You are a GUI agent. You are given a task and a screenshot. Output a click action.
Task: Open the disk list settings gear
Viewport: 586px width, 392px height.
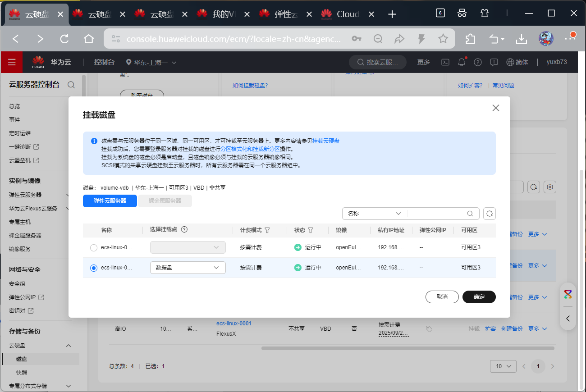550,187
